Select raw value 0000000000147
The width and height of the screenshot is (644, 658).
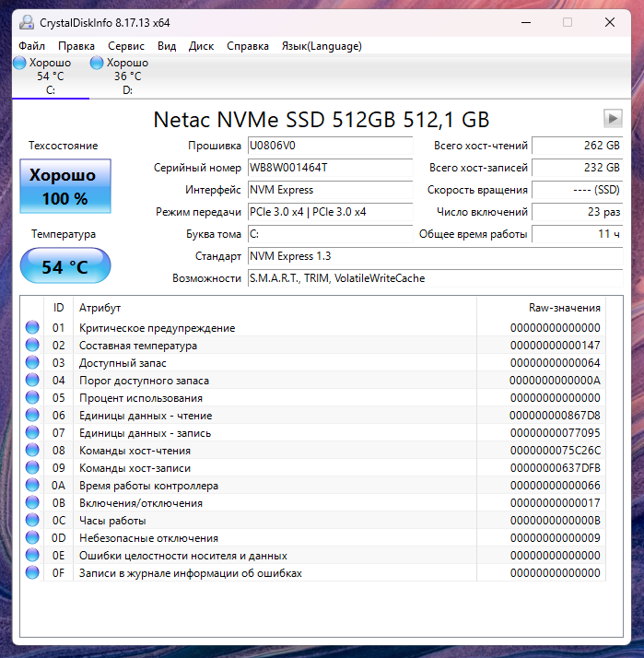point(555,346)
